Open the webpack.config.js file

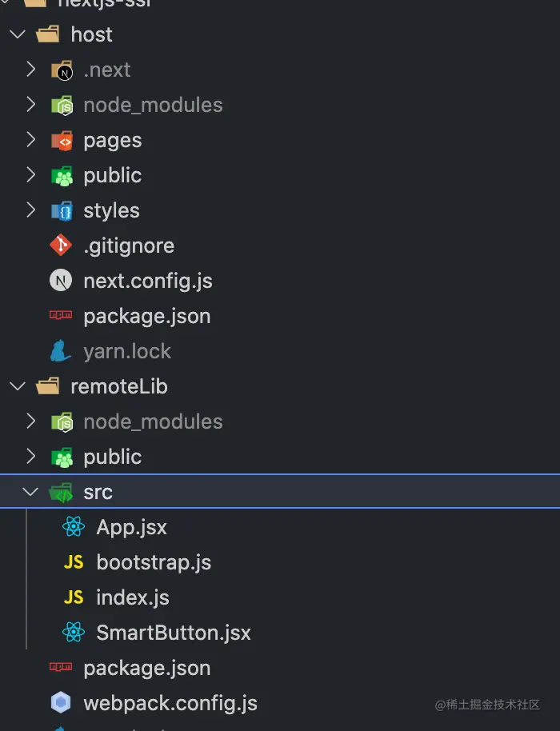(170, 704)
